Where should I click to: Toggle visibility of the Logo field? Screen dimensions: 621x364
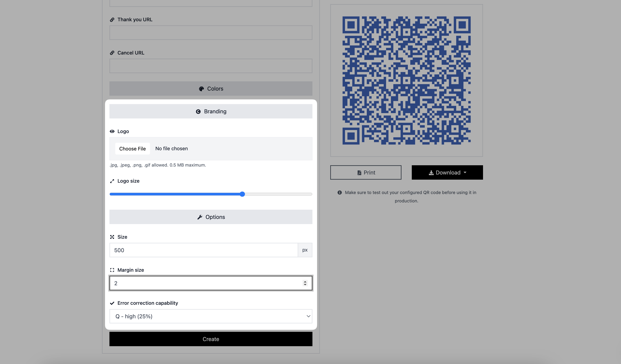[x=112, y=131]
